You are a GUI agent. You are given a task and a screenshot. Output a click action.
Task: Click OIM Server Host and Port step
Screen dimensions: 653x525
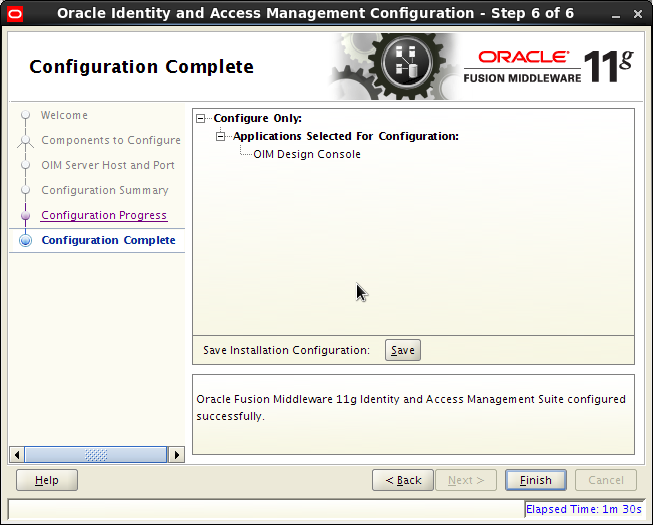point(108,165)
